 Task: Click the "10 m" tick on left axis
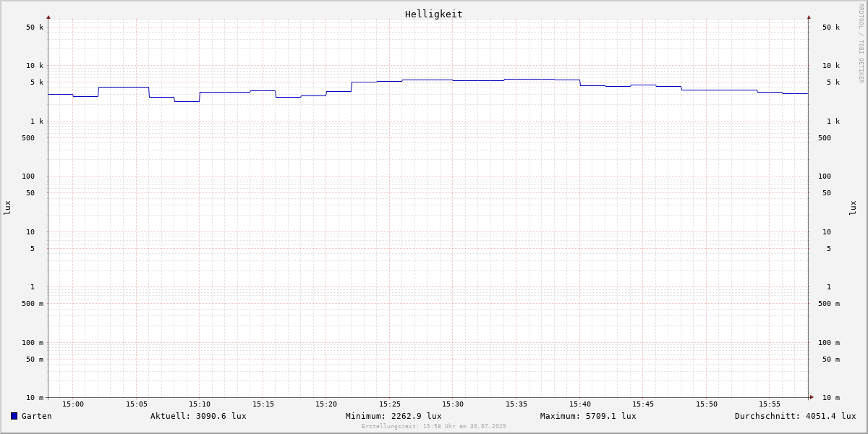click(35, 398)
